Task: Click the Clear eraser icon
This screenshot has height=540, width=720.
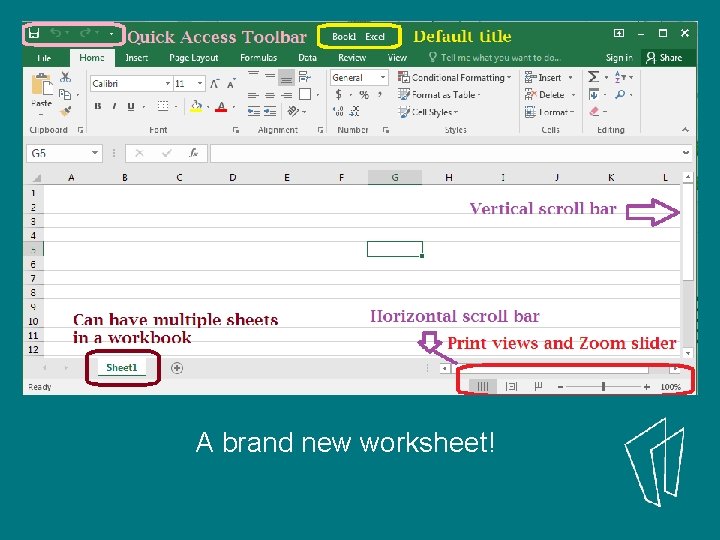Action: 594,112
